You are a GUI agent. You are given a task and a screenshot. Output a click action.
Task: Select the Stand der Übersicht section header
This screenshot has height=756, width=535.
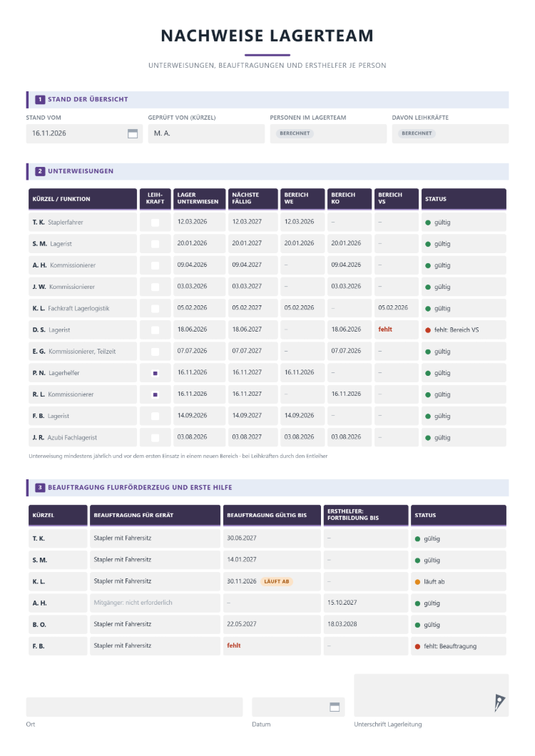pos(267,99)
